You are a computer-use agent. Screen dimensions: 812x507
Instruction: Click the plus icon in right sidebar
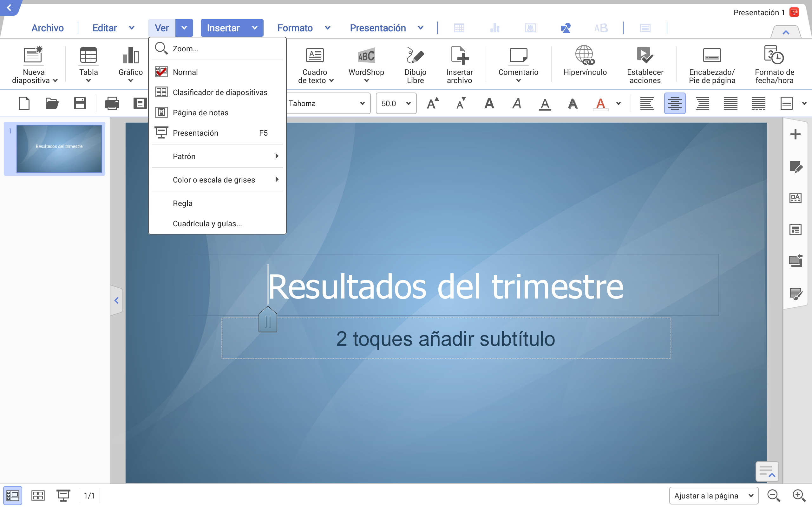(795, 135)
